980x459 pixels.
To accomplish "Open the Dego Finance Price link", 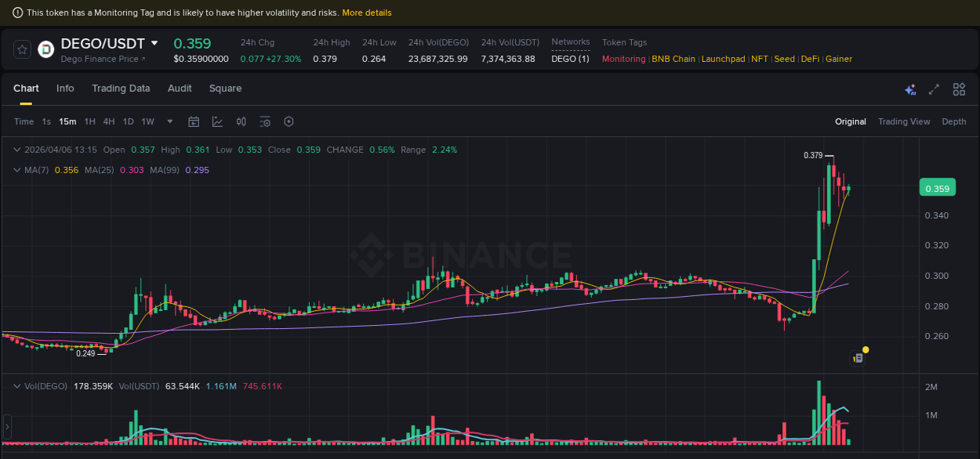I will (x=103, y=59).
